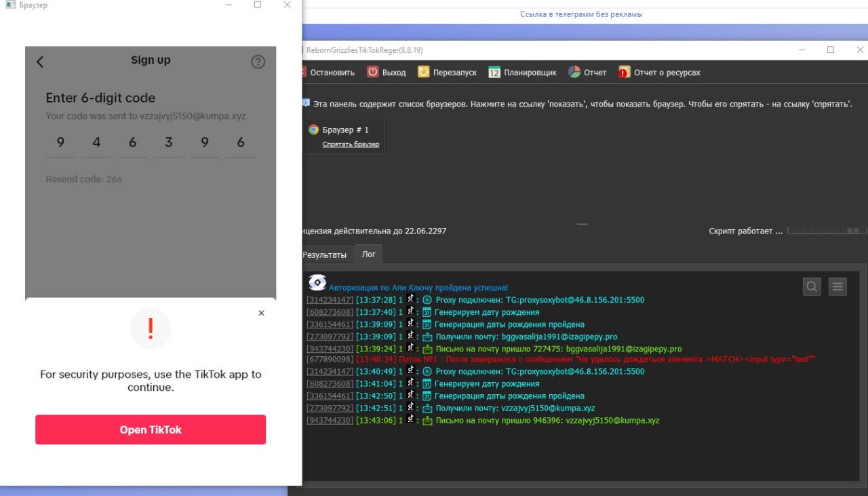Open the log hamburger menu icon
Image resolution: width=868 pixels, height=496 pixels.
(x=838, y=287)
